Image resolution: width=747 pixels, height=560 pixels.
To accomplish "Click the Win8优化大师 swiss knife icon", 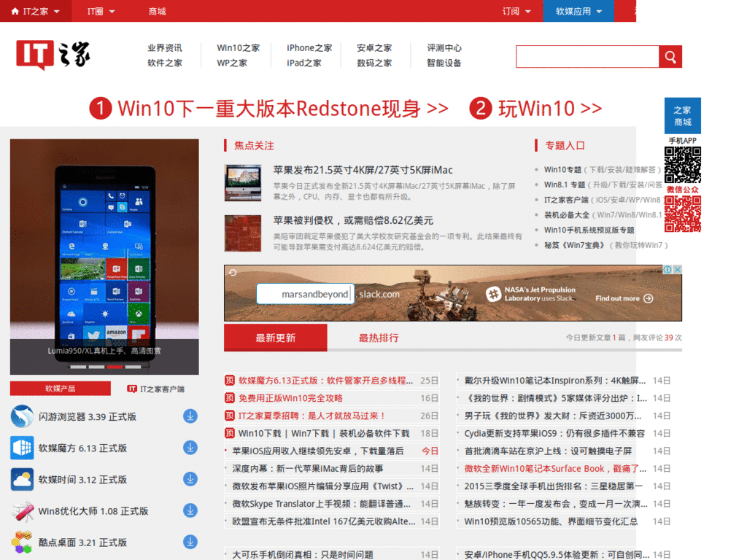I will (x=22, y=511).
